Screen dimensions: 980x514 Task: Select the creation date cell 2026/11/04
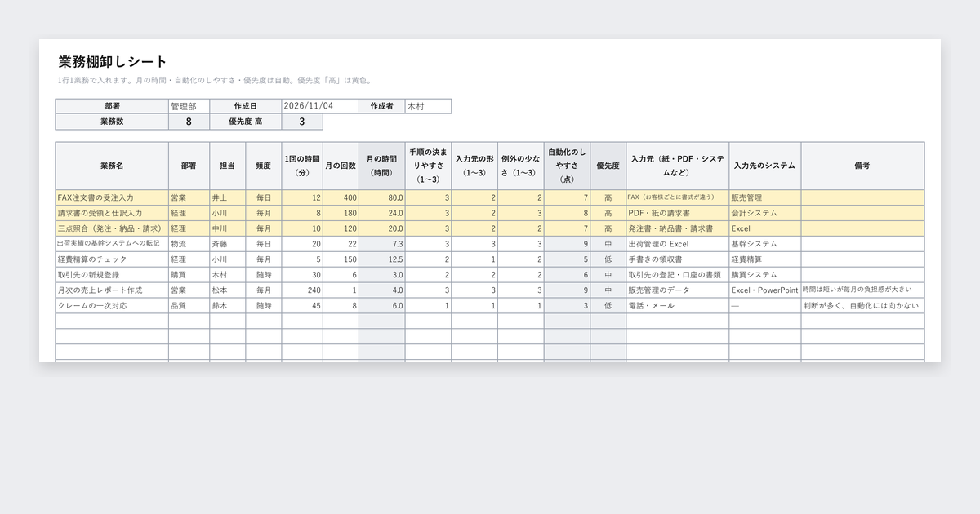320,106
